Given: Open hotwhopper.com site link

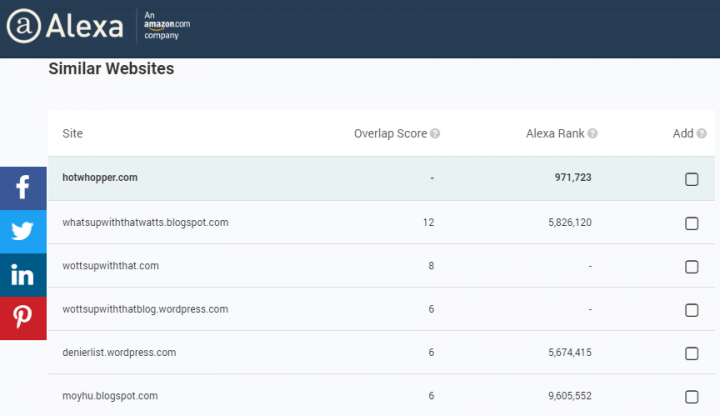Looking at the screenshot, I should pos(100,178).
